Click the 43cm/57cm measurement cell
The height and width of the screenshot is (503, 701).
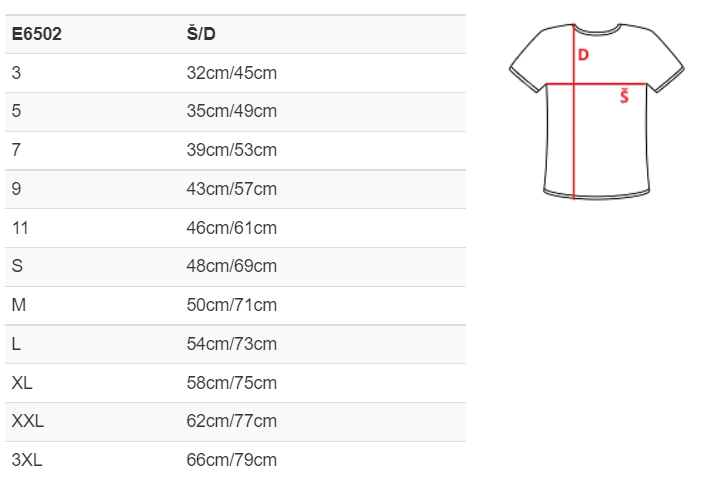tap(232, 189)
